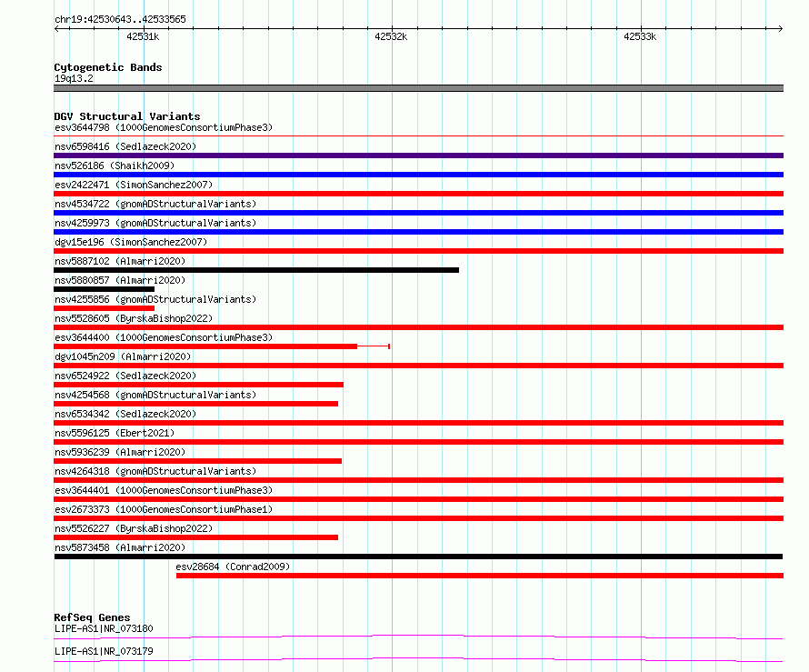Select the red nsv5526227 variant bar

click(x=196, y=537)
